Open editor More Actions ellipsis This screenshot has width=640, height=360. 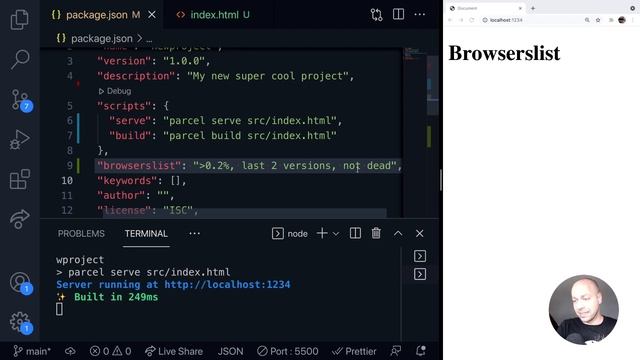(420, 14)
